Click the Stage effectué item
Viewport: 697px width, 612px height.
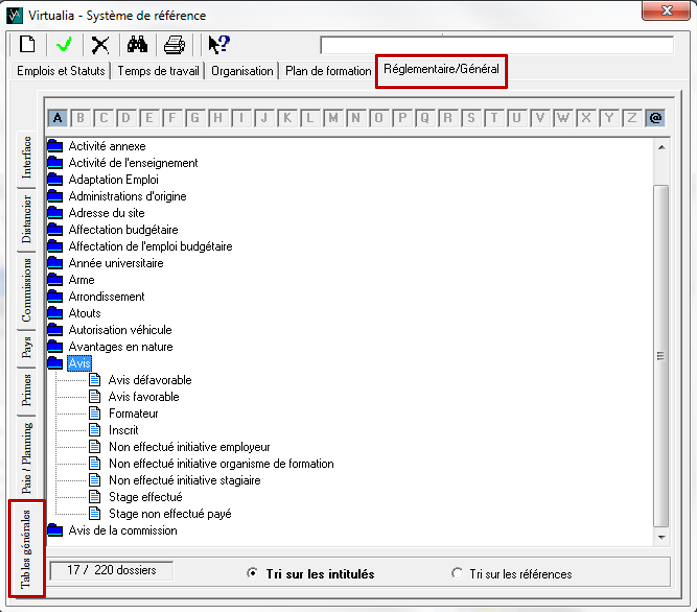145,497
